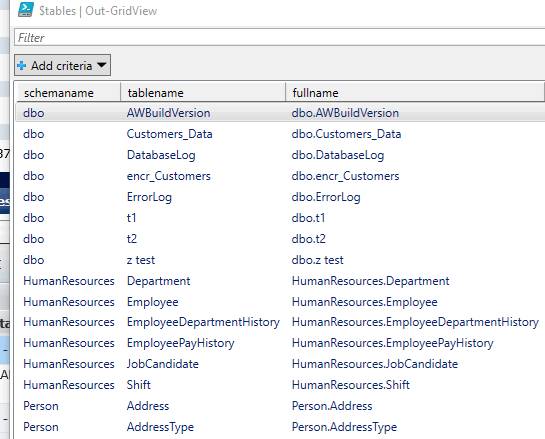545x439 pixels.
Task: Click schemaname cell of Shift row
Action: pos(69,385)
